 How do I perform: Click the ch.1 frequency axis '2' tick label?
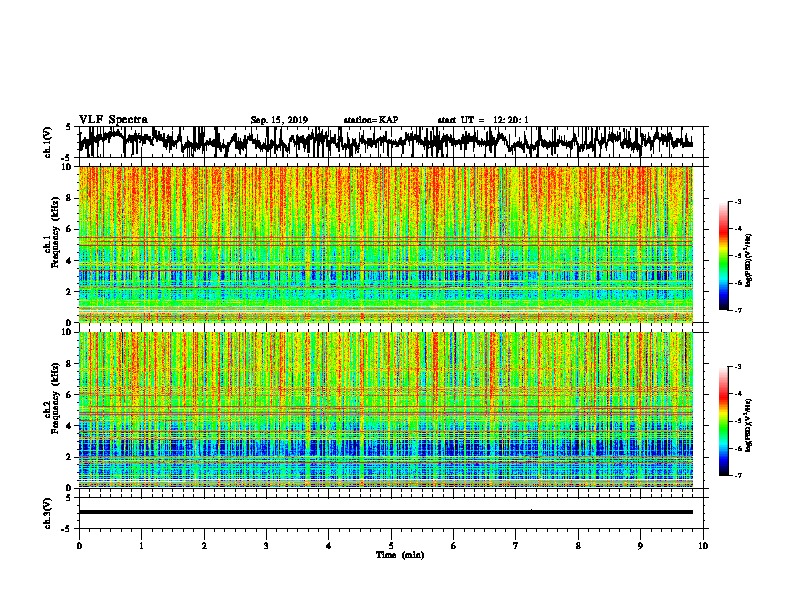[70, 292]
